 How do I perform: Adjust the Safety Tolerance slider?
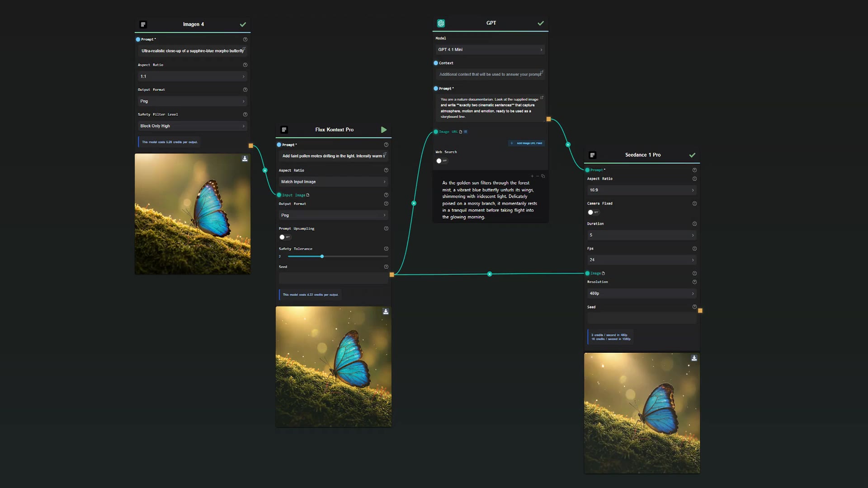point(321,256)
